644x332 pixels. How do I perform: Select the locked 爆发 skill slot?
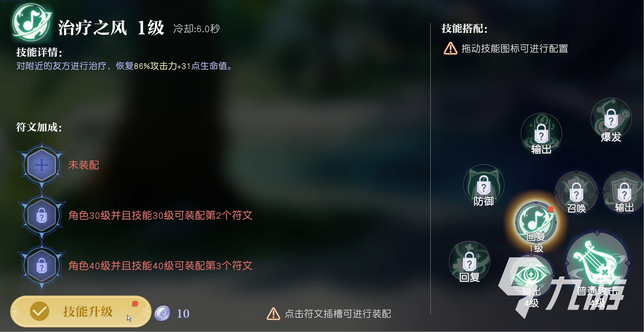click(x=611, y=118)
